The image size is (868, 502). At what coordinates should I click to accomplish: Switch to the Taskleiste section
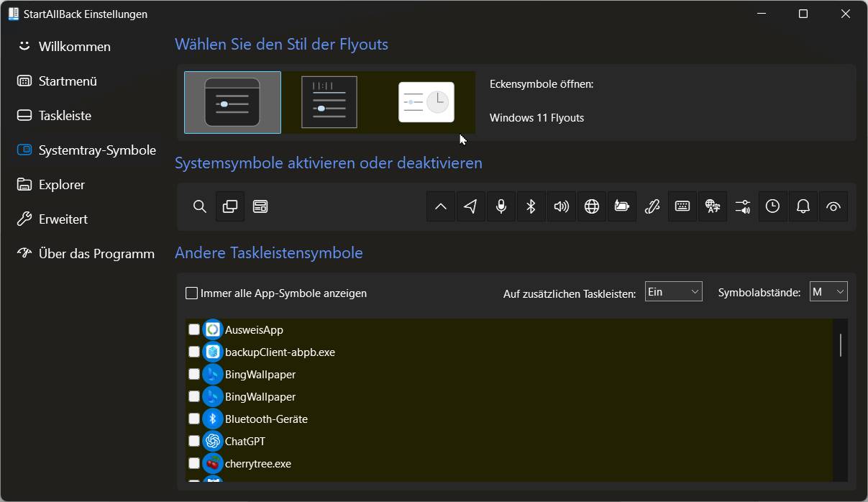(x=65, y=116)
